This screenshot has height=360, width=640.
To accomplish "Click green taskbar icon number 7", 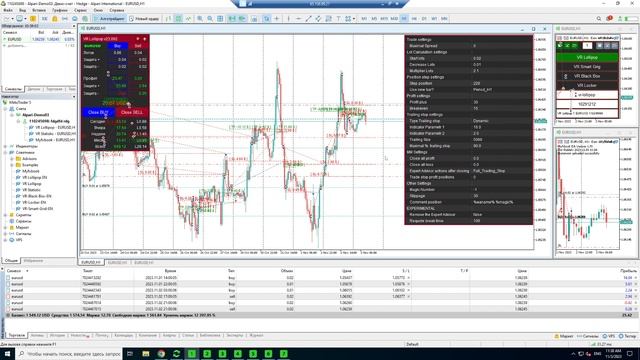I will (x=284, y=353).
